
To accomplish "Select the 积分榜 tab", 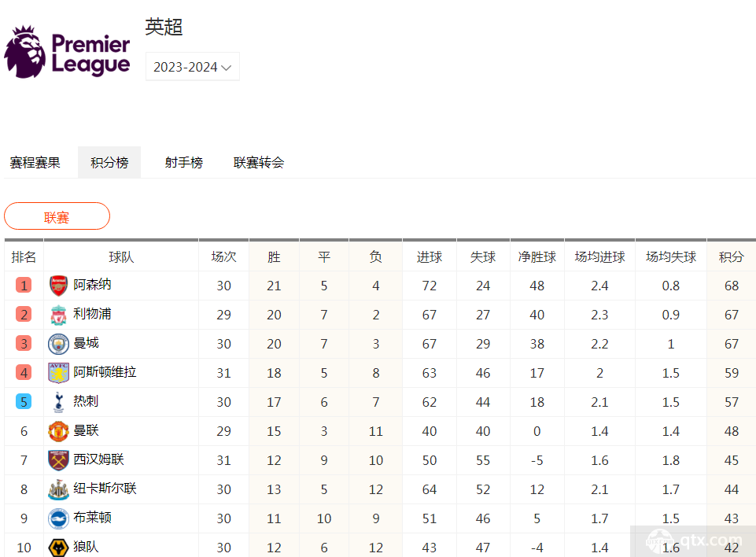I will coord(109,163).
